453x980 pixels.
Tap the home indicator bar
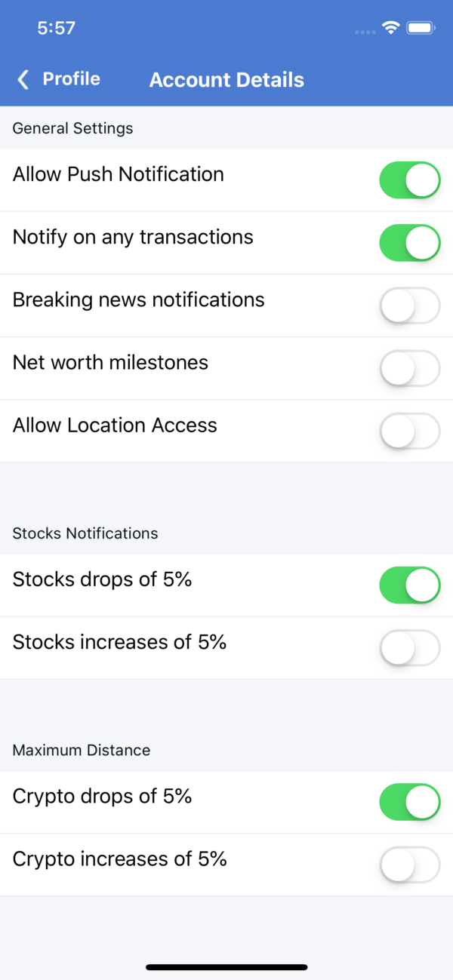[226, 967]
